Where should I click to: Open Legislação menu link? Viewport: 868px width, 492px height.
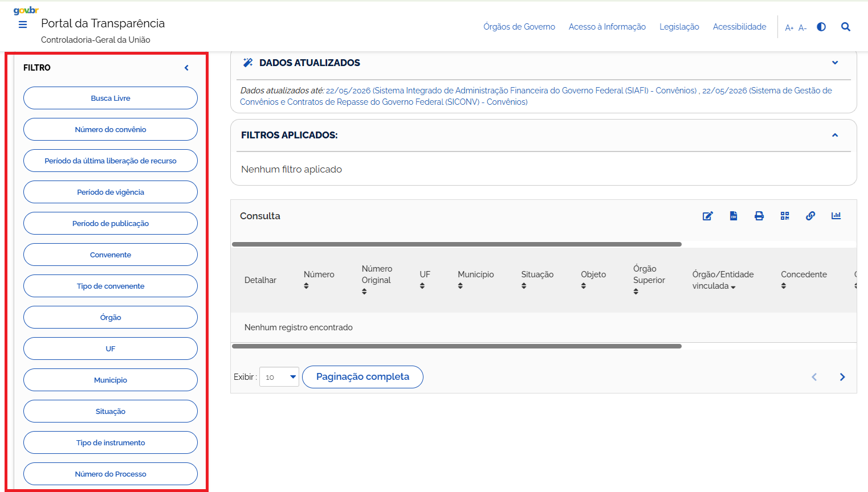coord(679,27)
